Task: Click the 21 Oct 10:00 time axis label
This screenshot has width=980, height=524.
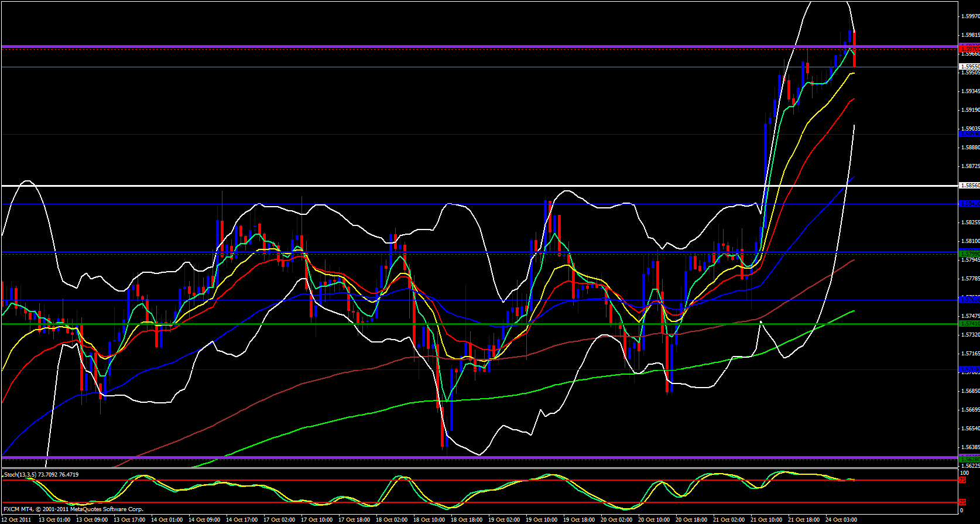Action: 766,519
